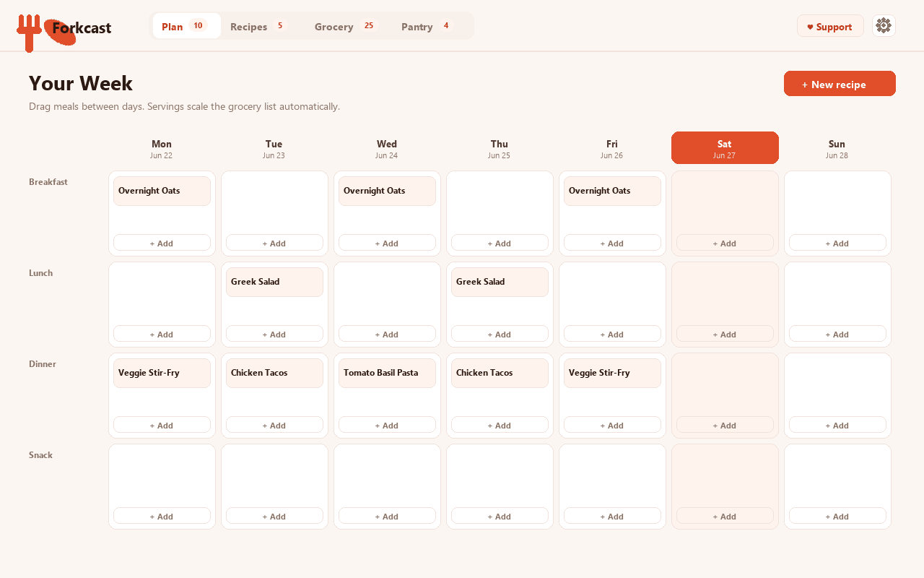
Task: Add a lunch on Monday
Action: [162, 334]
